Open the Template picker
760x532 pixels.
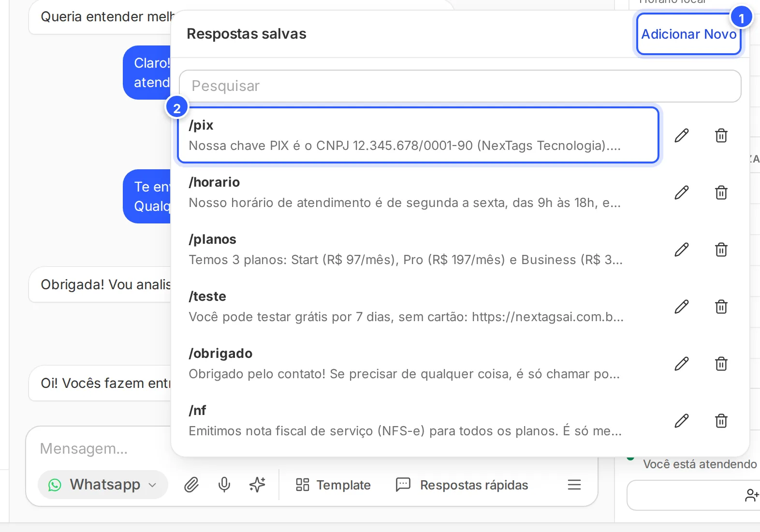[x=333, y=485]
